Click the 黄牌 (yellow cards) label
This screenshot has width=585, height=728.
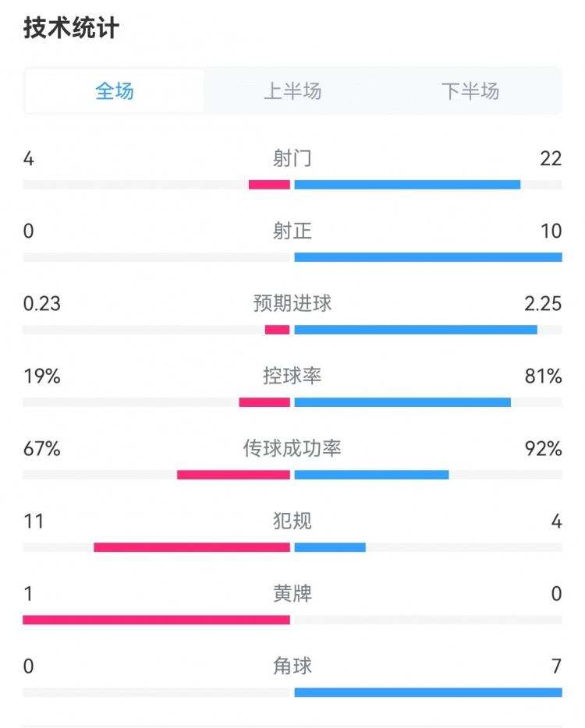(x=292, y=594)
